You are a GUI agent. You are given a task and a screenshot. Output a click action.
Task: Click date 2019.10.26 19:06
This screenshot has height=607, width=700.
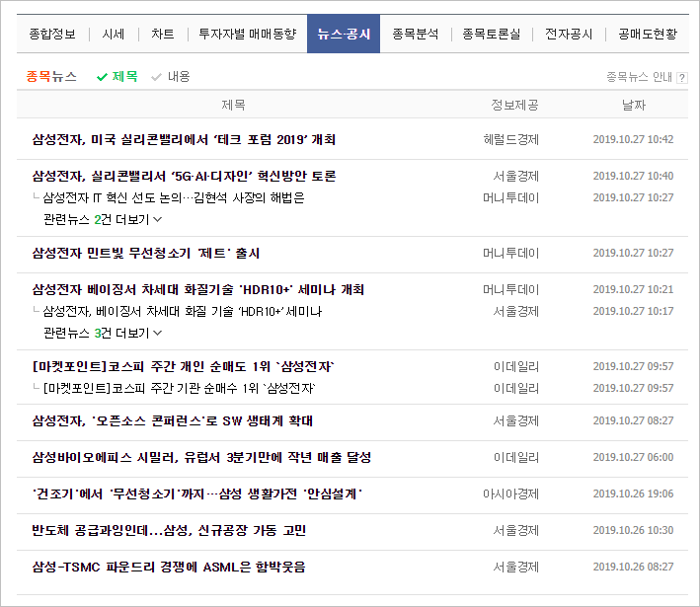pos(633,494)
